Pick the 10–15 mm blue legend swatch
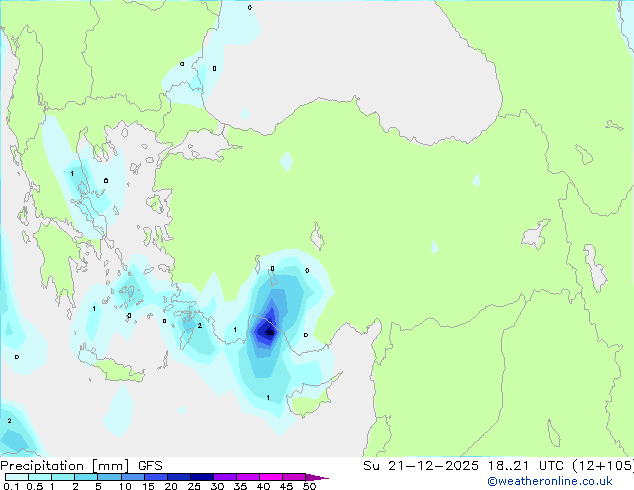The image size is (634, 490). coord(132,477)
